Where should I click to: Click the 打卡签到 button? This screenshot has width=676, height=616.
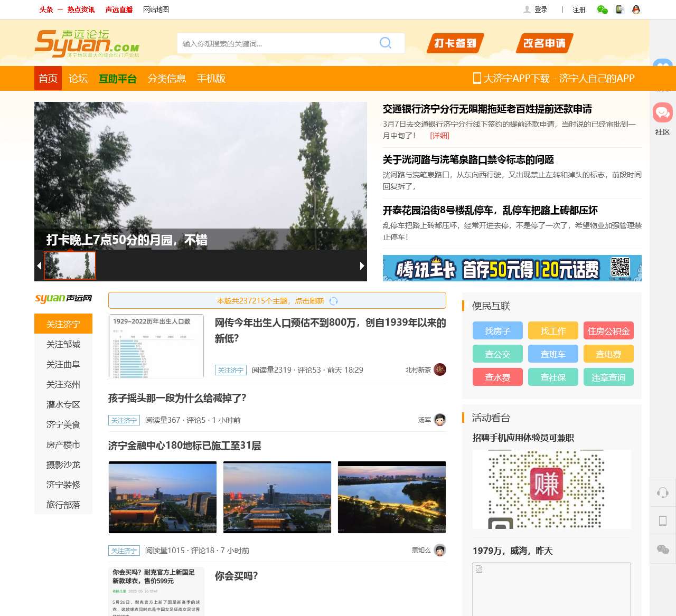point(455,43)
